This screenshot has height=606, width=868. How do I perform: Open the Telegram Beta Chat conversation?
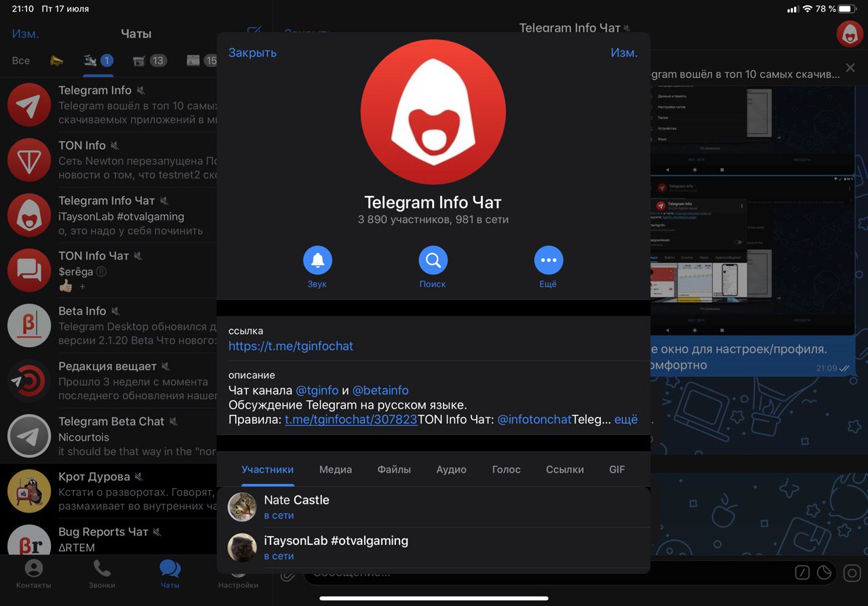pyautogui.click(x=108, y=437)
